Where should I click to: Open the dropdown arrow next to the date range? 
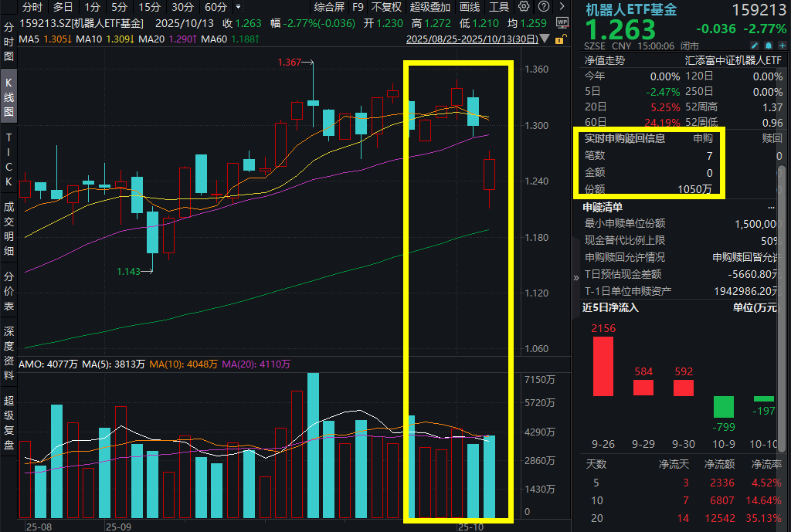pos(545,38)
